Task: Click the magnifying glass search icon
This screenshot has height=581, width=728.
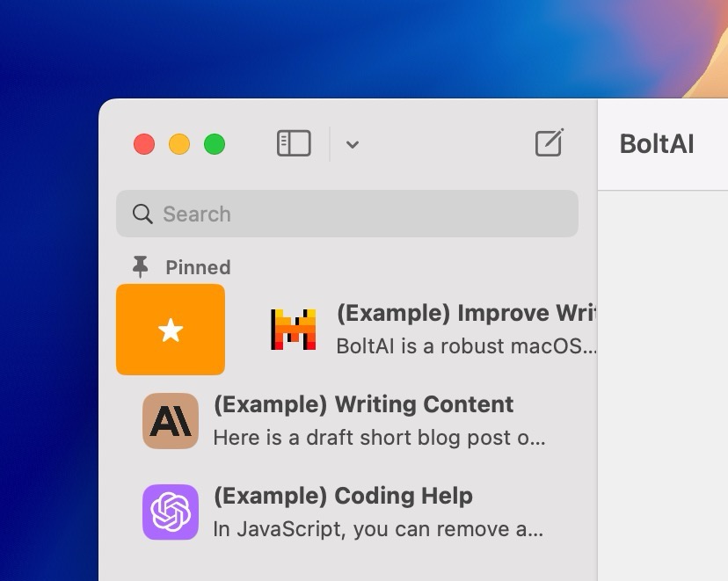Action: [x=142, y=214]
